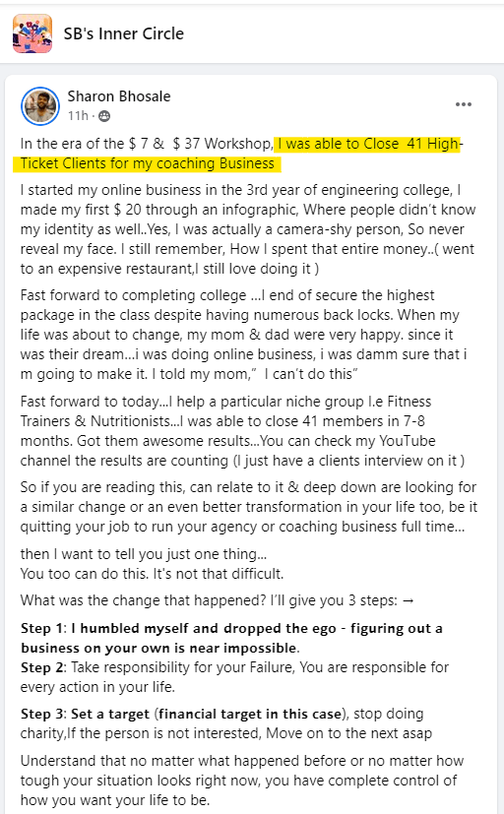Viewport: 504px width, 814px height.
Task: Open Sharon Bhosale's profile name link
Action: [119, 96]
